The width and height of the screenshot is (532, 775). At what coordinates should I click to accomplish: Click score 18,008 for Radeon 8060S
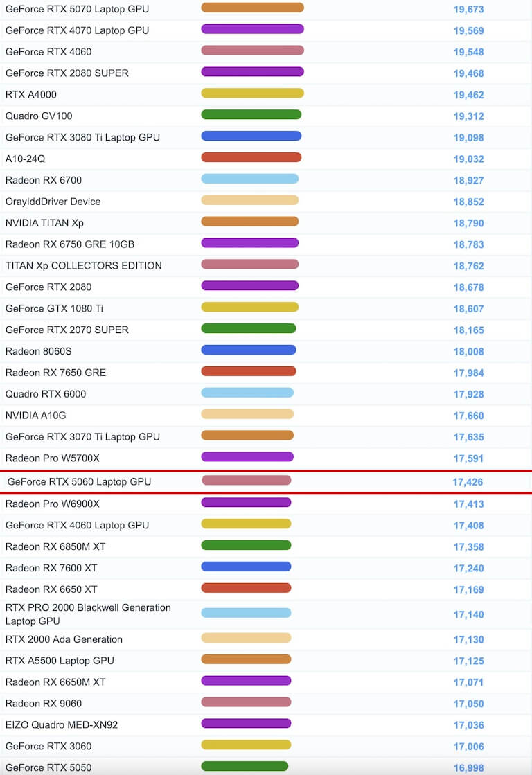[469, 351]
